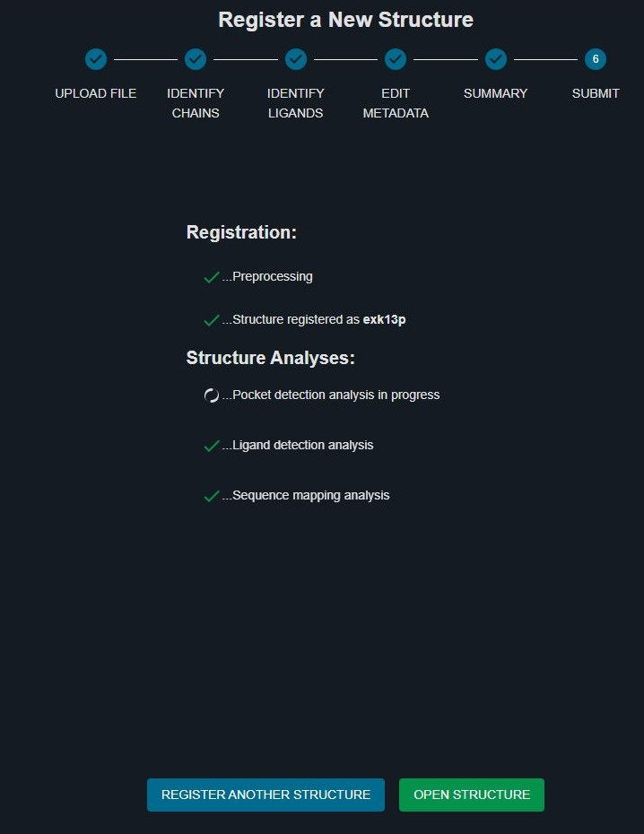
Task: Open the registered structure with Open Structure
Action: [472, 795]
